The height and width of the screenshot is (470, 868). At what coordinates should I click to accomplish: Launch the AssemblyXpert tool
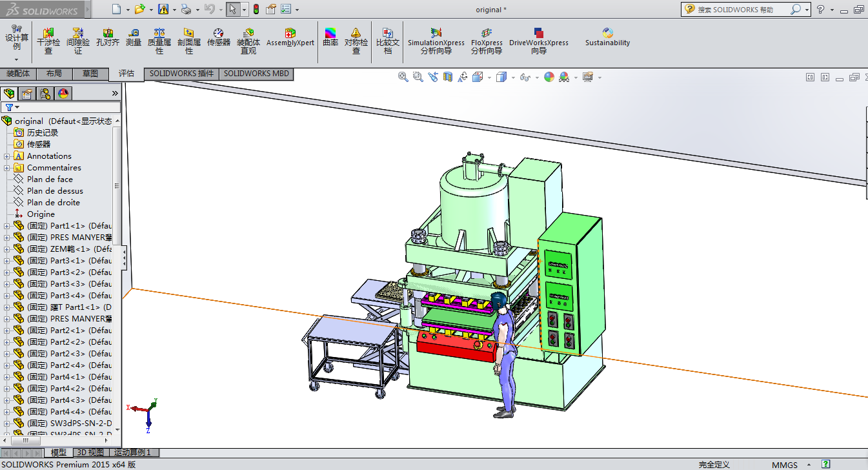(x=290, y=37)
